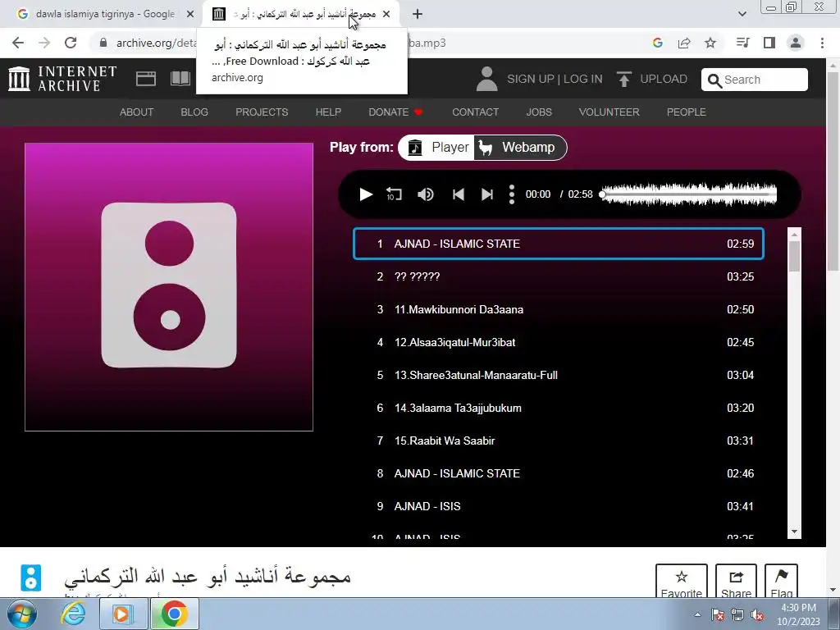Open the Windows Start menu
The image size is (840, 630).
[22, 614]
